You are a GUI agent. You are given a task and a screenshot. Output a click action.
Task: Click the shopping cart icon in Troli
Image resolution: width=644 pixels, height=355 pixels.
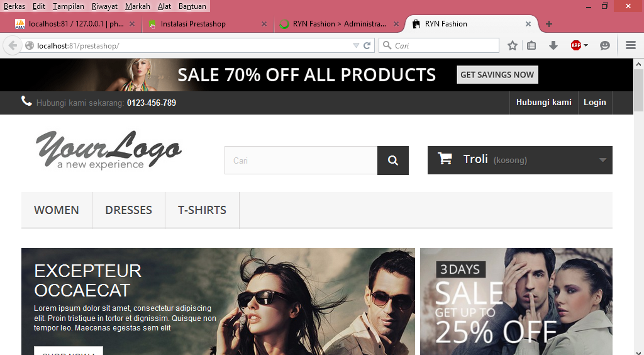tap(445, 158)
